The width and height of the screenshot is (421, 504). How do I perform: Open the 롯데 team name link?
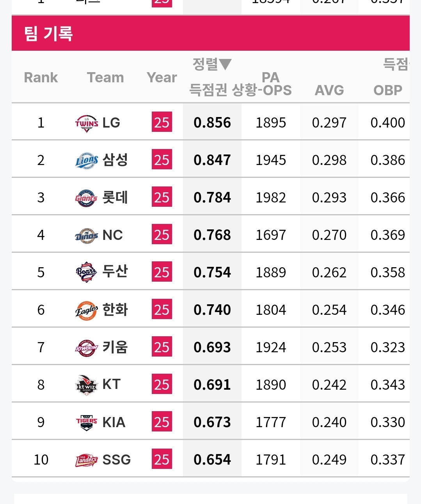point(115,197)
